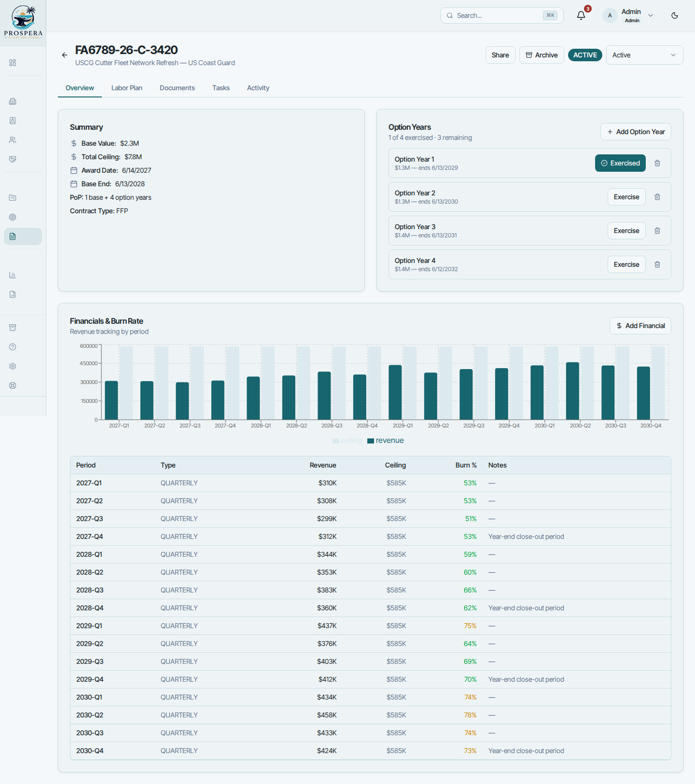Click the $437K revenue cell
This screenshot has height=784, width=695.
click(x=327, y=626)
